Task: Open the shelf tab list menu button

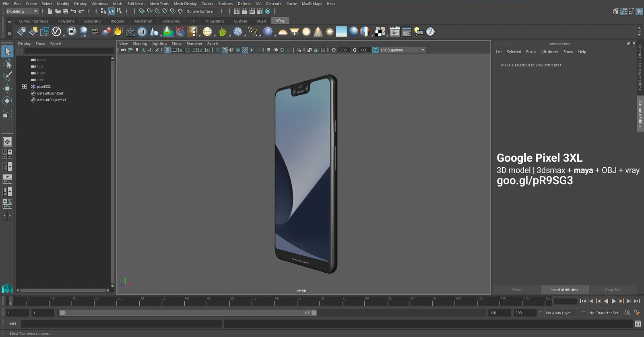Action: (x=9, y=22)
